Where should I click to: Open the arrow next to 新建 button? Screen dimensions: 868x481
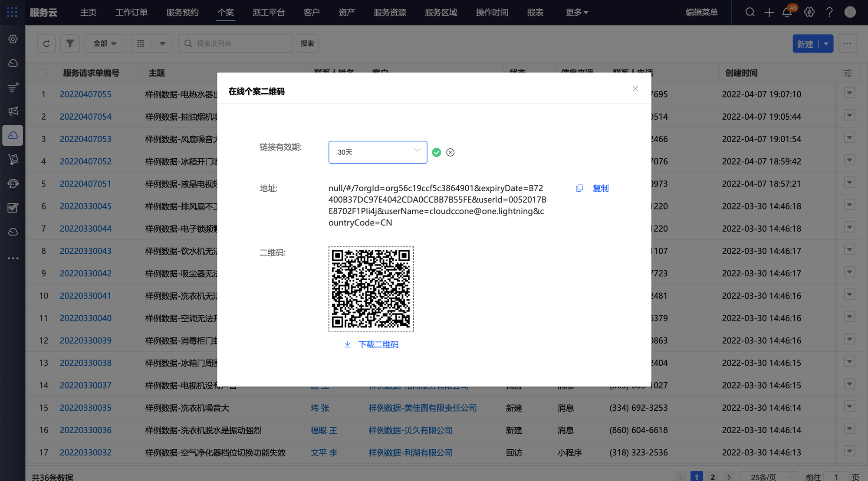coord(826,44)
